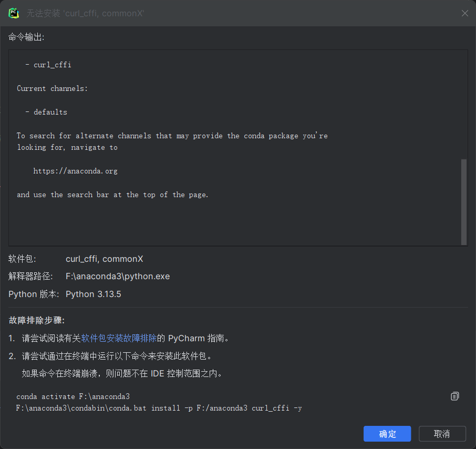The height and width of the screenshot is (449, 476).
Task: Click the command output scrollbar thumb
Action: 463,202
